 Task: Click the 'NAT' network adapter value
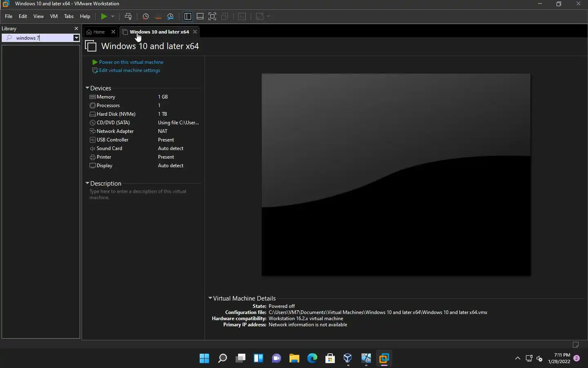163,131
